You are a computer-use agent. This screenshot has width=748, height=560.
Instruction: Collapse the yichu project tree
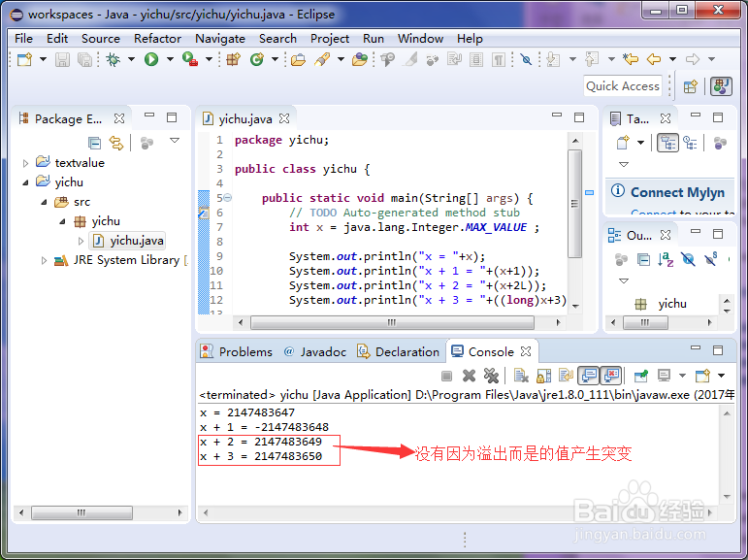tap(26, 182)
